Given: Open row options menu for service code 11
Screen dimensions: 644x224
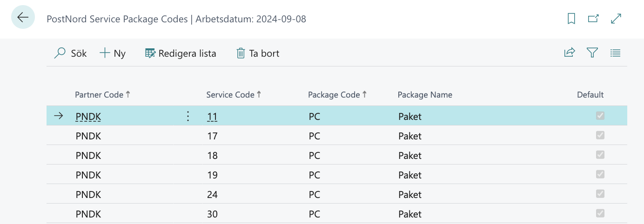Looking at the screenshot, I should point(188,116).
